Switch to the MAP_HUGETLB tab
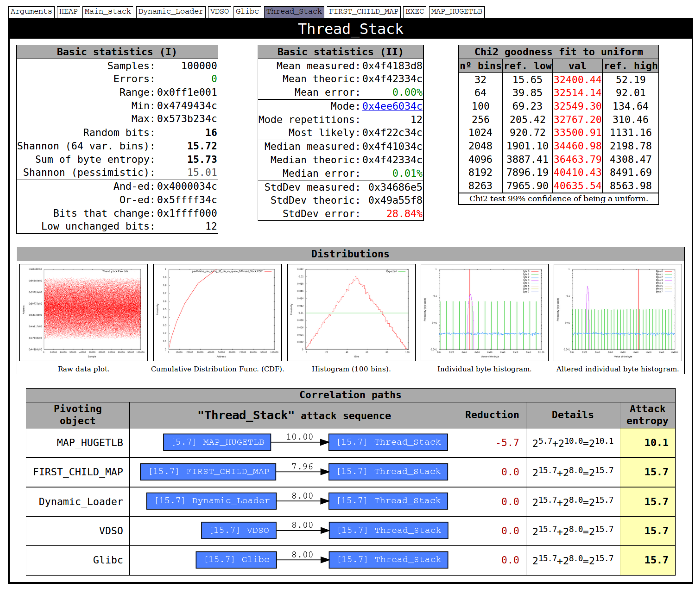 tap(456, 12)
